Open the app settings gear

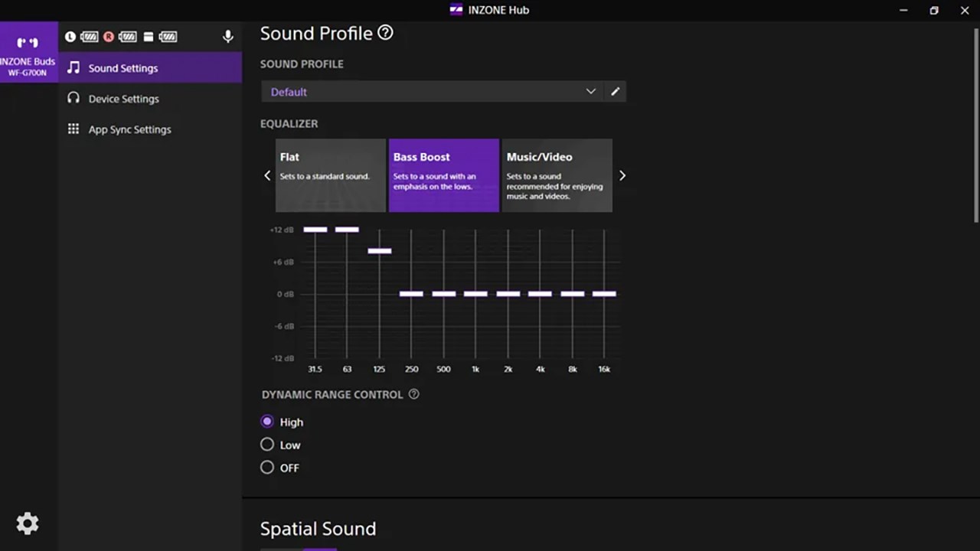click(x=28, y=523)
